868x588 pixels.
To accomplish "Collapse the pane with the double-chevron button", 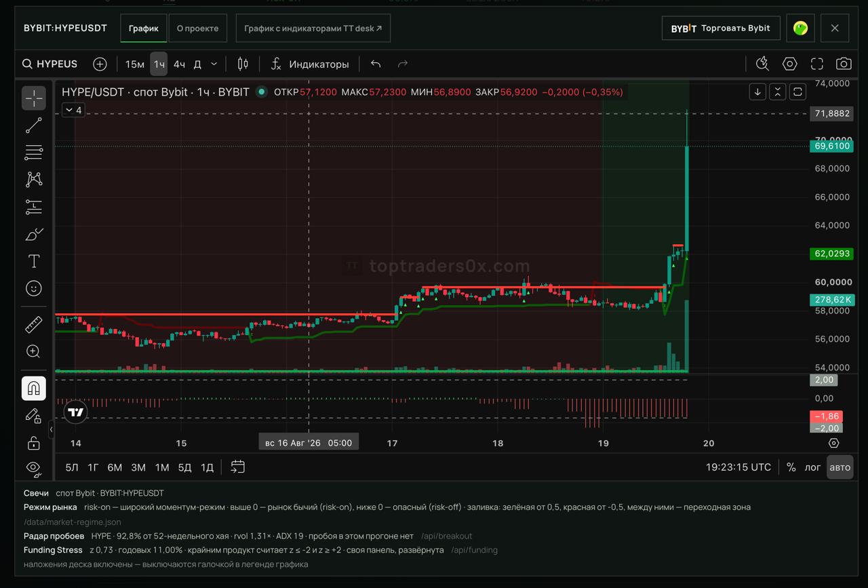I will pyautogui.click(x=778, y=92).
